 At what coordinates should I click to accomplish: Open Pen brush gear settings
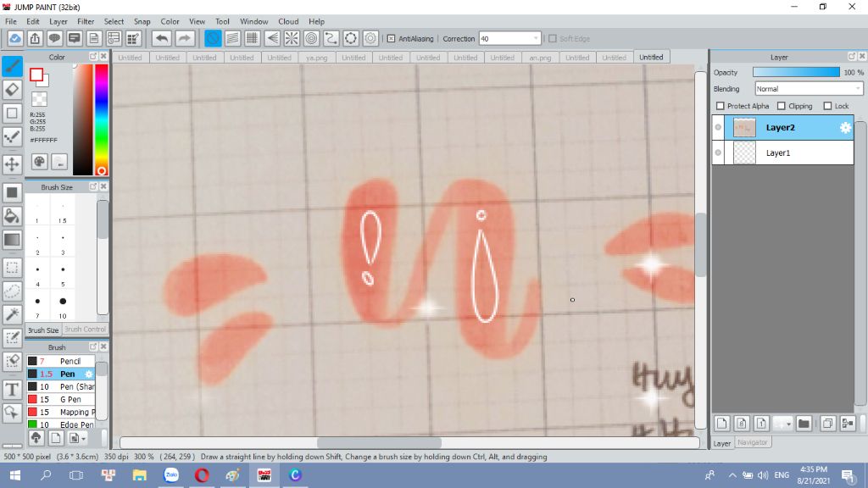click(x=88, y=374)
